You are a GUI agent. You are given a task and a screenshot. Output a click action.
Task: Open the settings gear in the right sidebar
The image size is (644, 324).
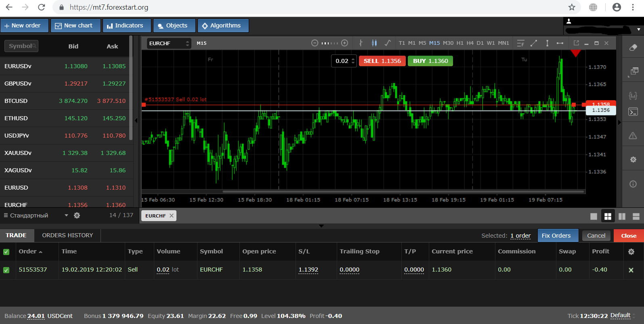633,160
